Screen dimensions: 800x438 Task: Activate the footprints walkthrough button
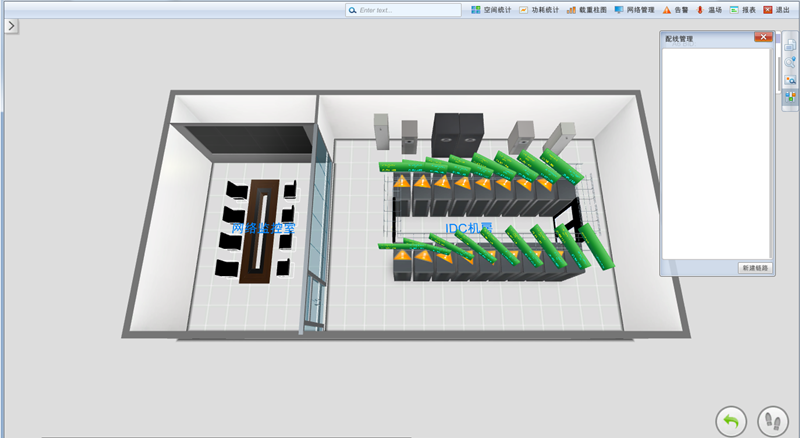(x=773, y=421)
